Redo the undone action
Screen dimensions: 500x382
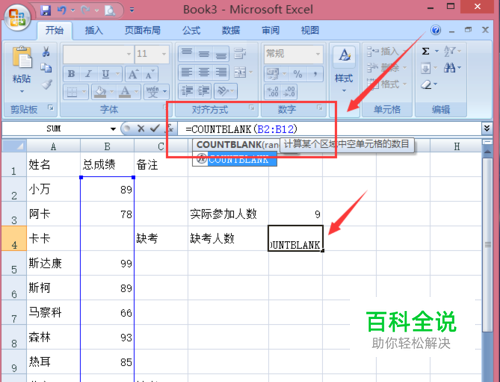[86, 10]
